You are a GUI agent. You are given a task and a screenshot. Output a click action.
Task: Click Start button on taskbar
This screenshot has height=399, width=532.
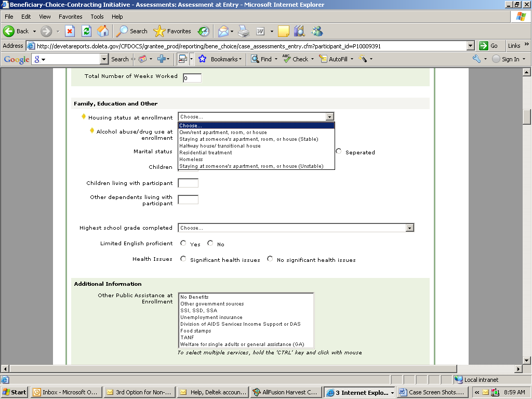pos(15,392)
